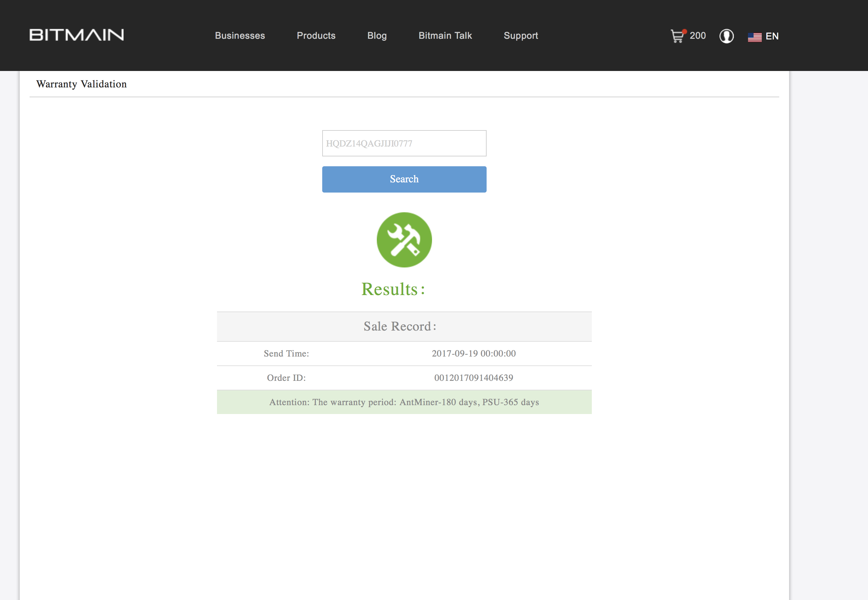868x600 pixels.
Task: Open the shopping cart icon
Action: pos(677,36)
